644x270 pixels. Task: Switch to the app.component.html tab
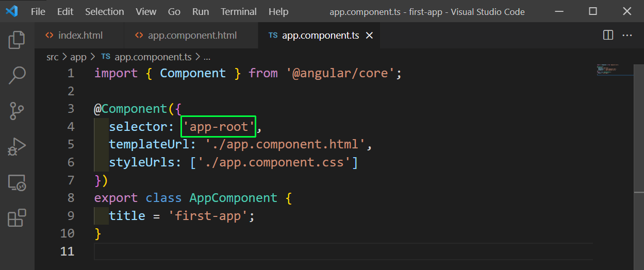pyautogui.click(x=191, y=36)
